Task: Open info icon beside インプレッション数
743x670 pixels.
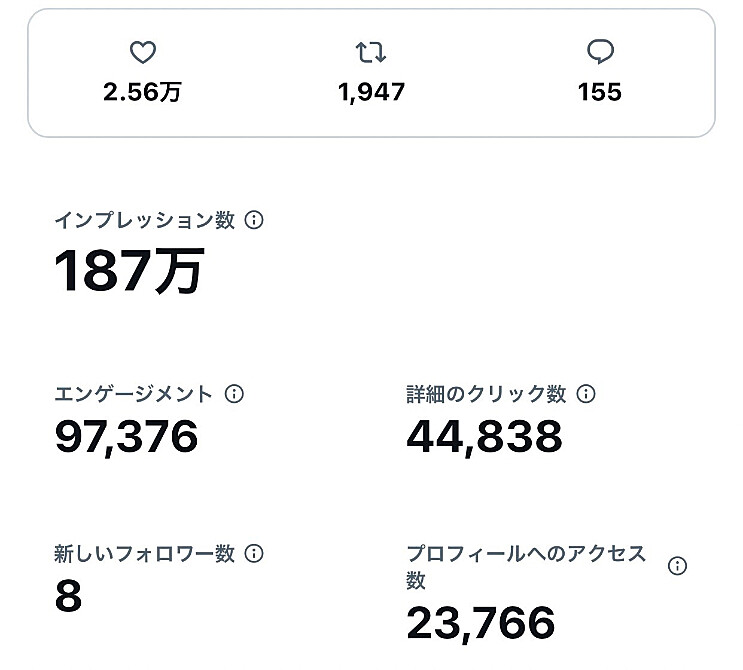Action: [x=254, y=220]
